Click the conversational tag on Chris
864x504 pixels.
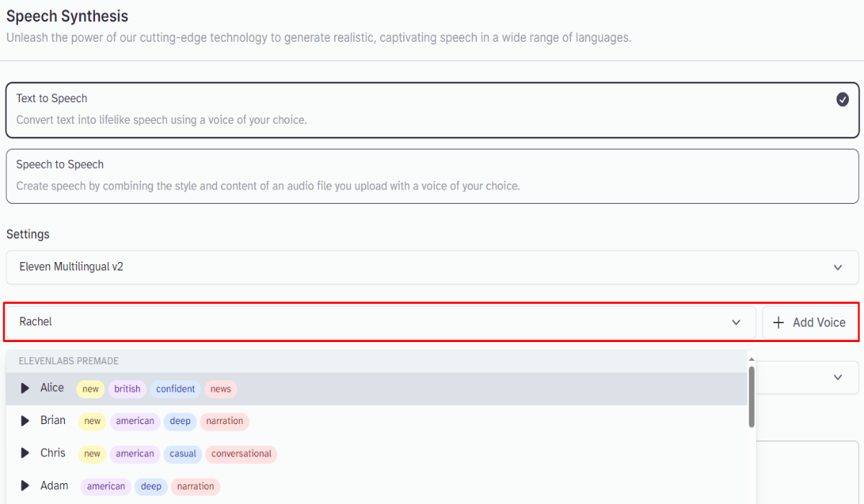tap(241, 454)
